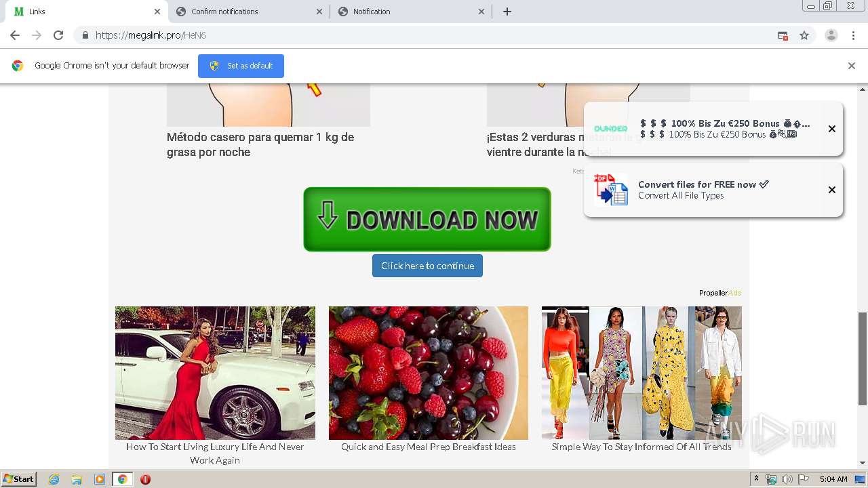This screenshot has height=488, width=868.
Task: Click the berries bowl thumbnail
Action: [429, 373]
